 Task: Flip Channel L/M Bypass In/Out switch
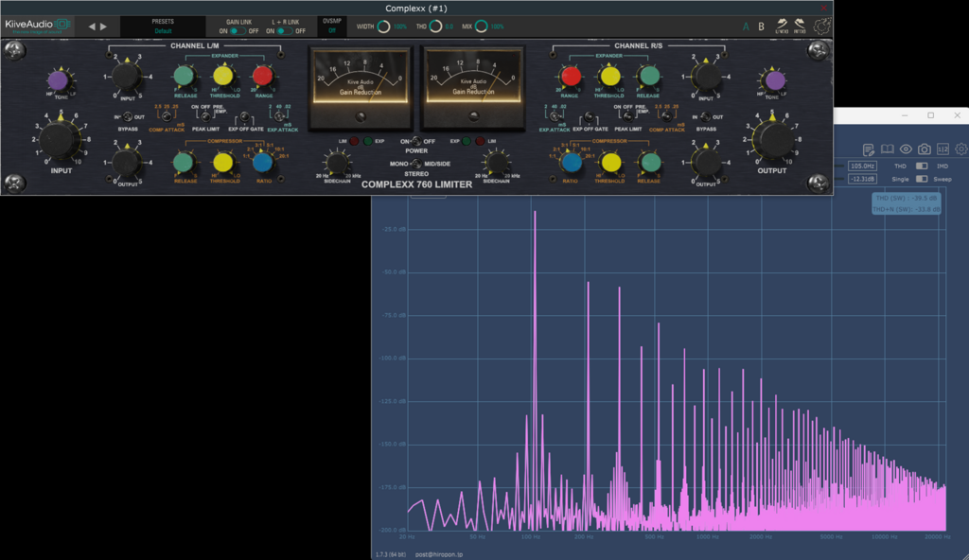[x=128, y=116]
